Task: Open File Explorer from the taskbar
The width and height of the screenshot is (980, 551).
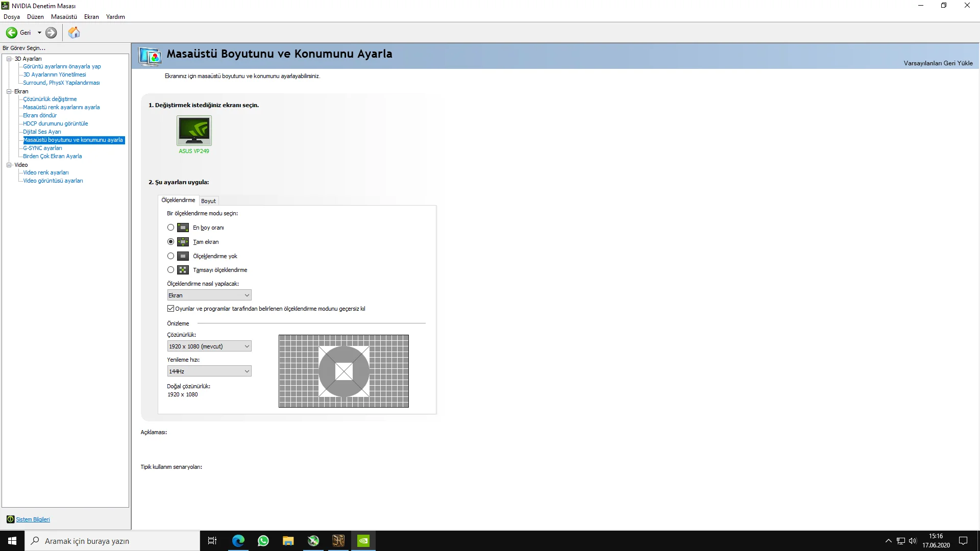Action: coord(288,541)
